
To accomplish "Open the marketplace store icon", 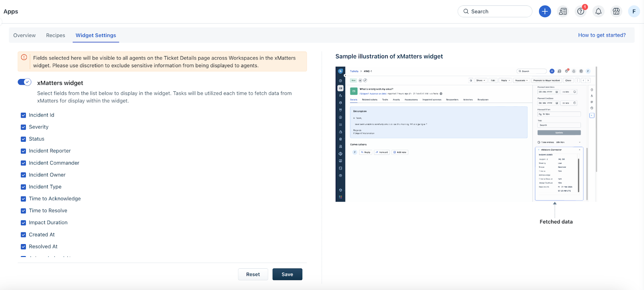I will point(616,11).
